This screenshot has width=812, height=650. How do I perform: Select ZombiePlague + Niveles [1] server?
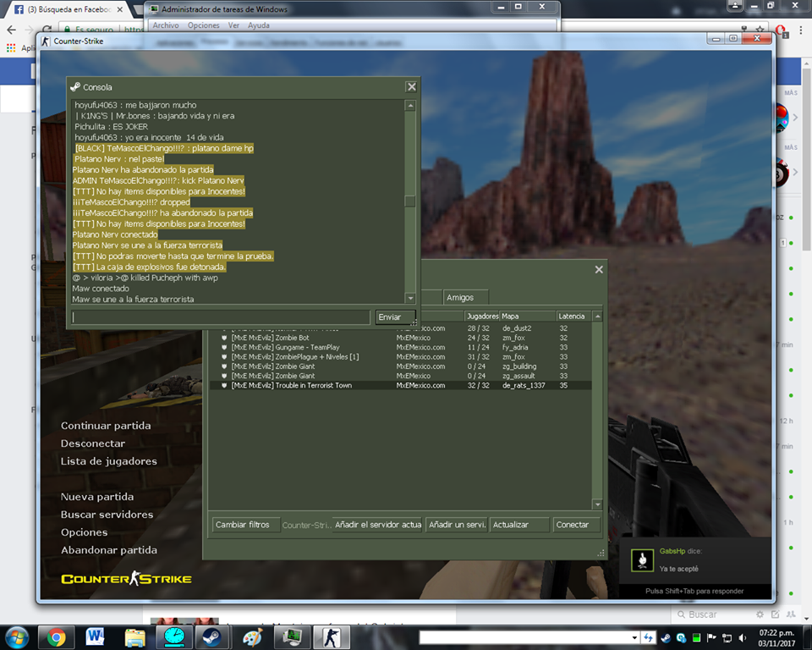coord(400,357)
